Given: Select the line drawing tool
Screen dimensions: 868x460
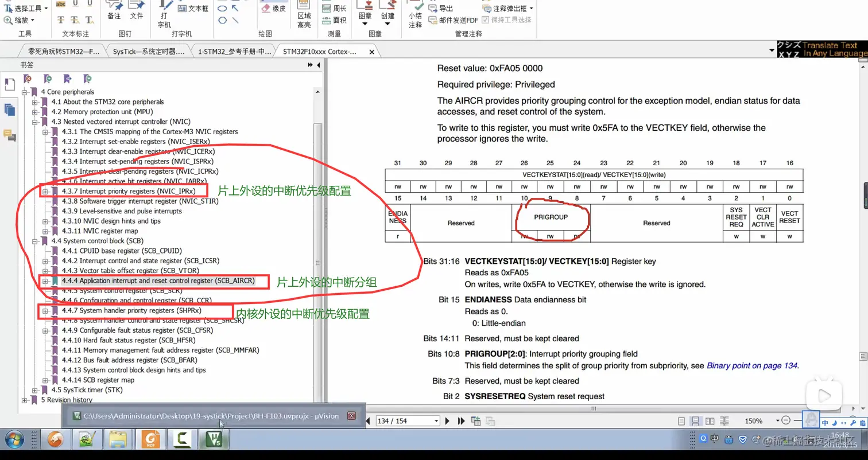Looking at the screenshot, I should click(x=235, y=20).
